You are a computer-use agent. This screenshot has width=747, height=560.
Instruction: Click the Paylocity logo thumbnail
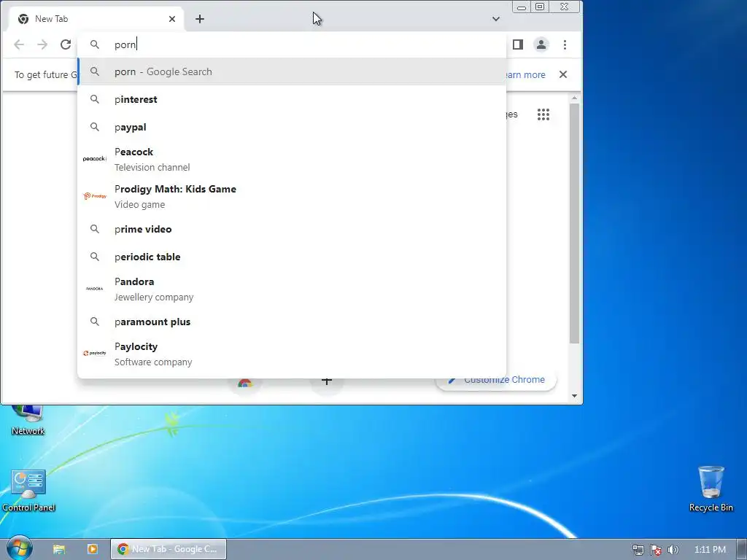[x=94, y=353]
